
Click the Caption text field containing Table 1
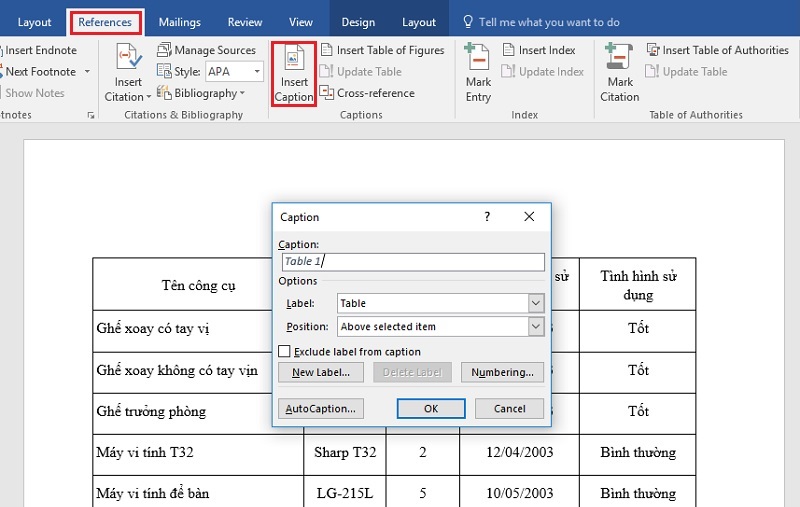[x=413, y=262]
